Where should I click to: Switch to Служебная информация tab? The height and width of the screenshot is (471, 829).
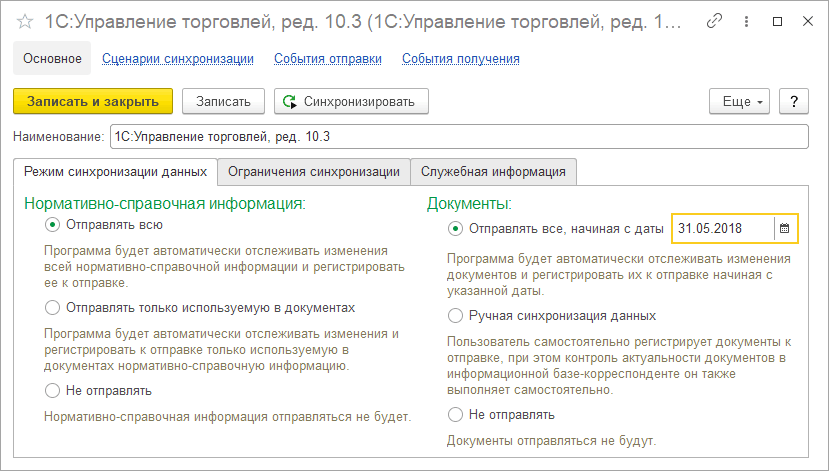click(x=493, y=172)
